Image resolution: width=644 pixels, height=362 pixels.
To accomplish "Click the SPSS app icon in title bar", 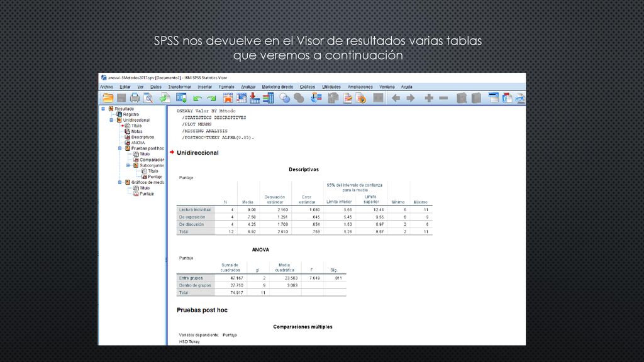I will (x=104, y=77).
